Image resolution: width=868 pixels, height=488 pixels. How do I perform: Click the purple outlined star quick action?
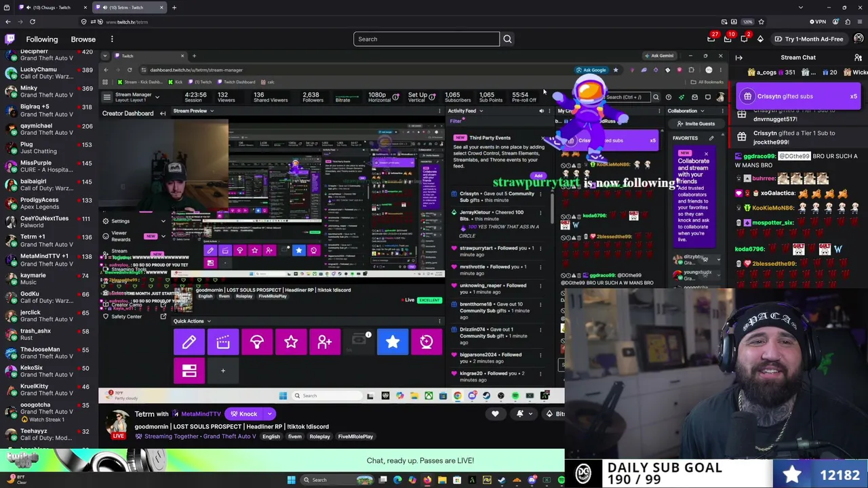(x=291, y=342)
